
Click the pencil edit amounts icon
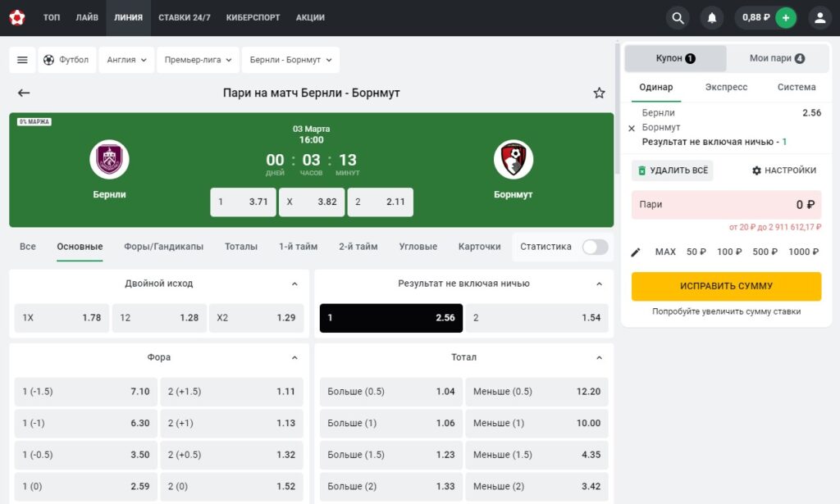point(636,252)
